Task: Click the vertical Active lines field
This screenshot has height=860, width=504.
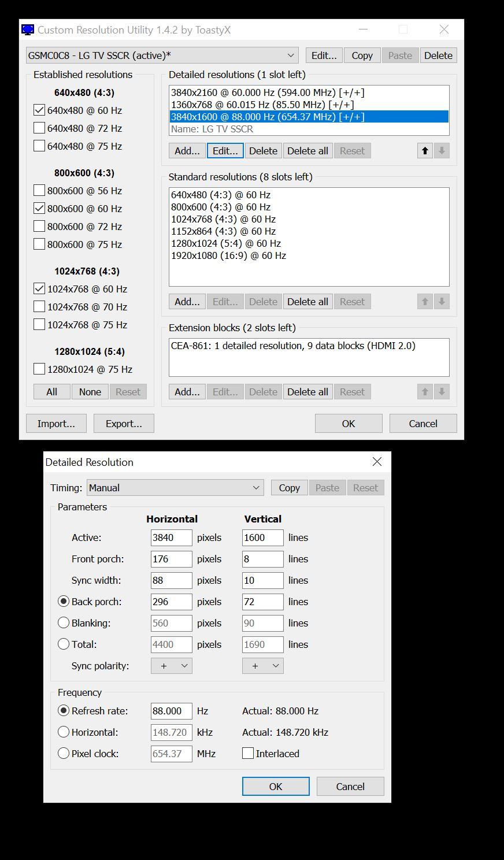Action: tap(263, 537)
